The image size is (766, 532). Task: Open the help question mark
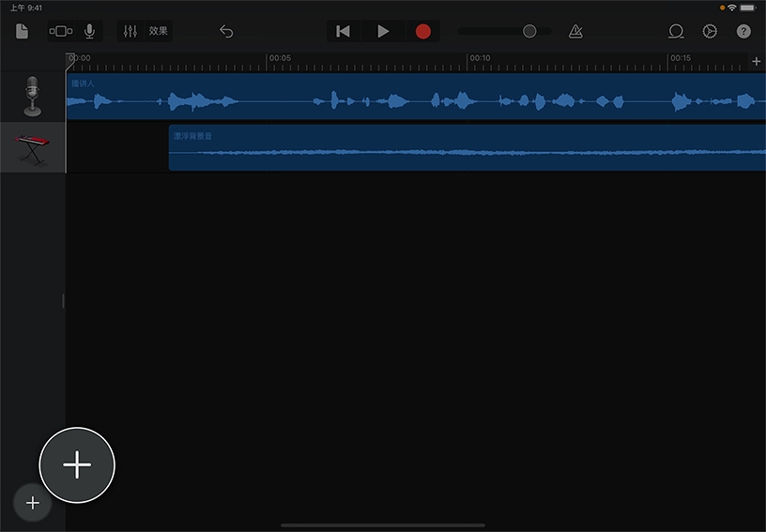coord(743,31)
